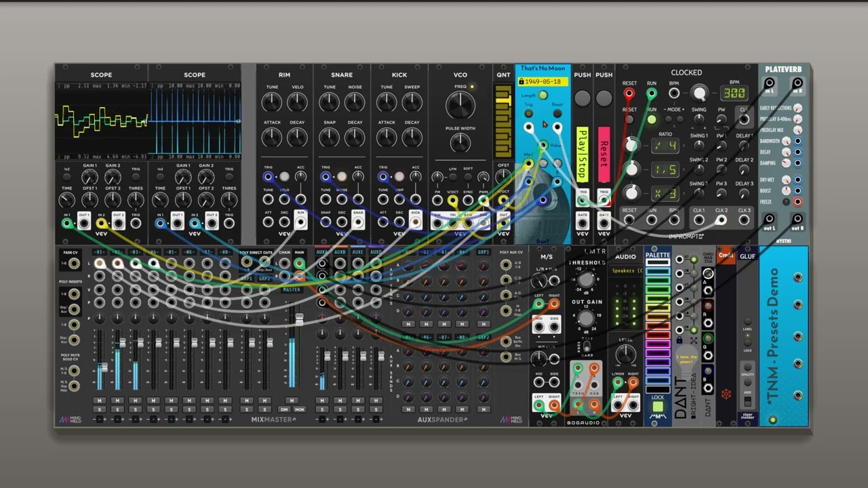The image size is (868, 488).
Task: Click Clocked MODE plus button
Action: [x=682, y=119]
